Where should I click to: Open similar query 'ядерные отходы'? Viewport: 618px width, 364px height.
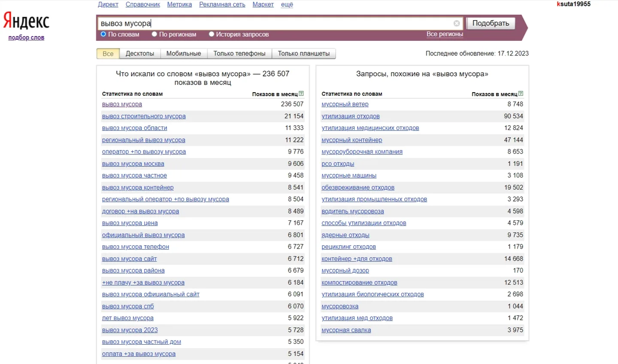pyautogui.click(x=345, y=235)
